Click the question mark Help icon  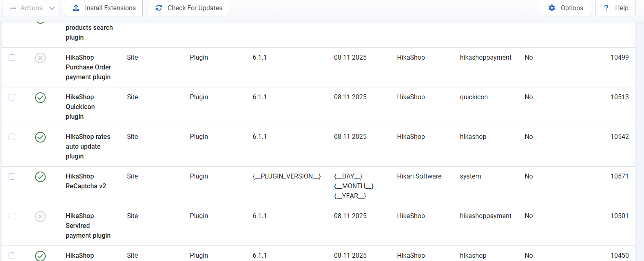coord(606,8)
